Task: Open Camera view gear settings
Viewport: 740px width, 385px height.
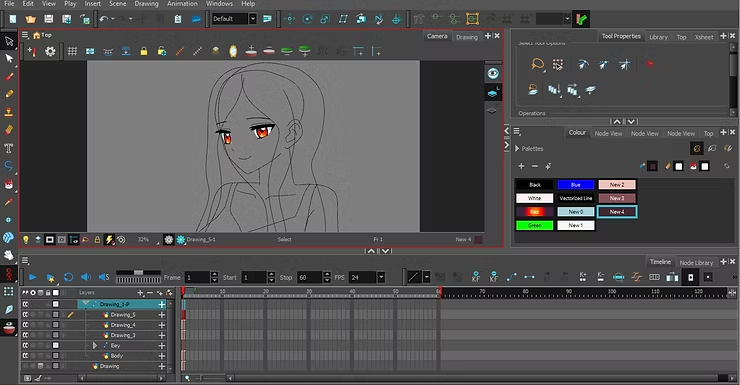Action: 50,51
